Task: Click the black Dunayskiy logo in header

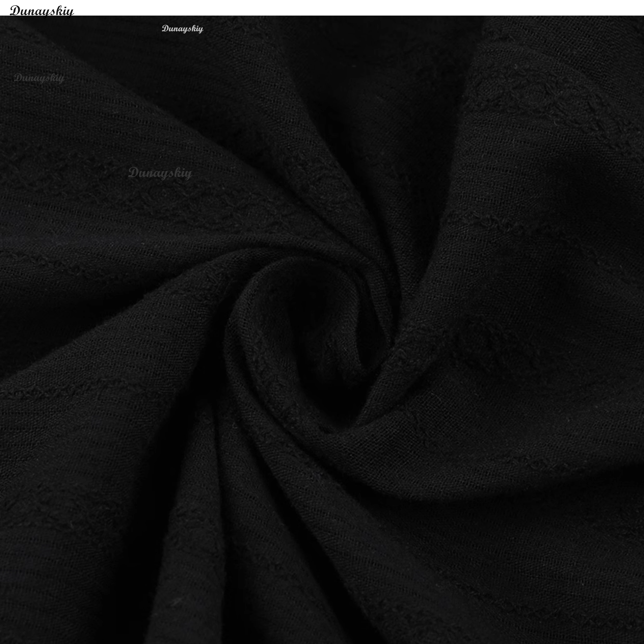Action: [x=42, y=11]
